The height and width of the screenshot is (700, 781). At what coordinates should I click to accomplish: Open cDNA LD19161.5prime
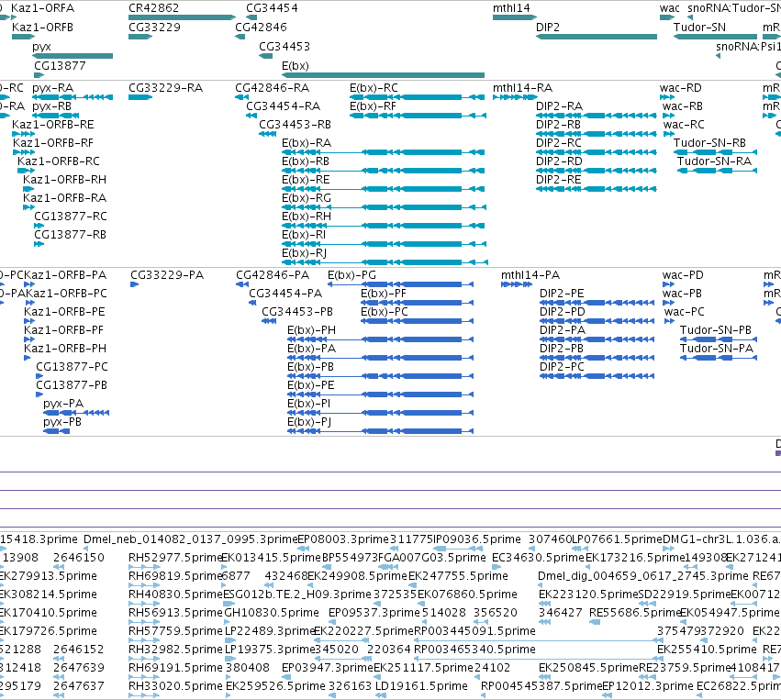click(421, 686)
